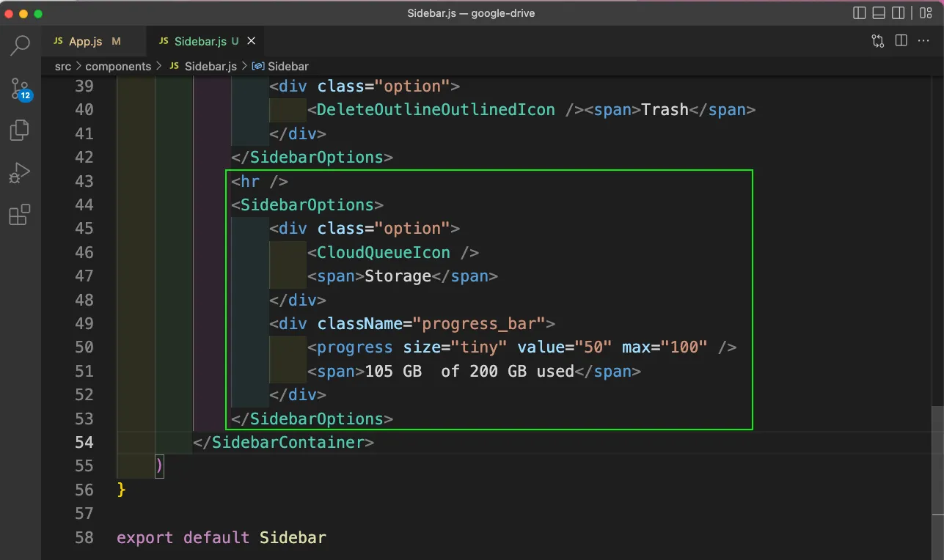Click line number 49 in gutter
Viewport: 944px width, 560px height.
click(x=84, y=323)
